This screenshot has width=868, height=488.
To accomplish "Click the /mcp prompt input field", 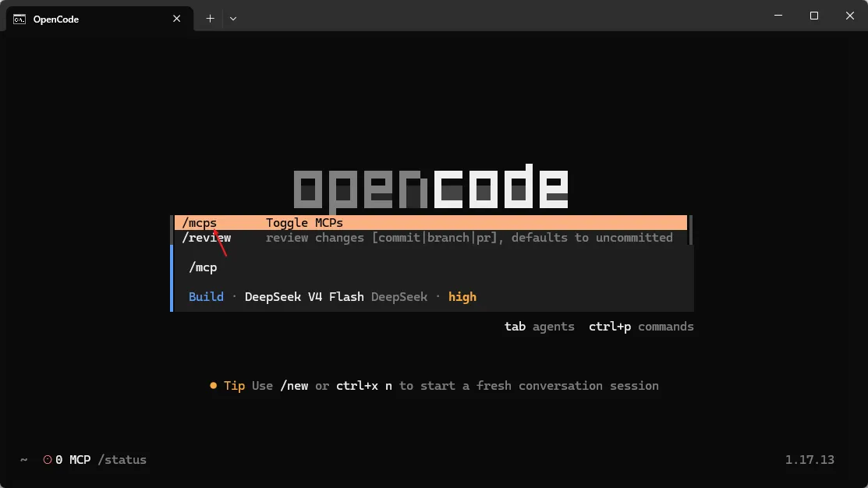I will click(x=434, y=267).
